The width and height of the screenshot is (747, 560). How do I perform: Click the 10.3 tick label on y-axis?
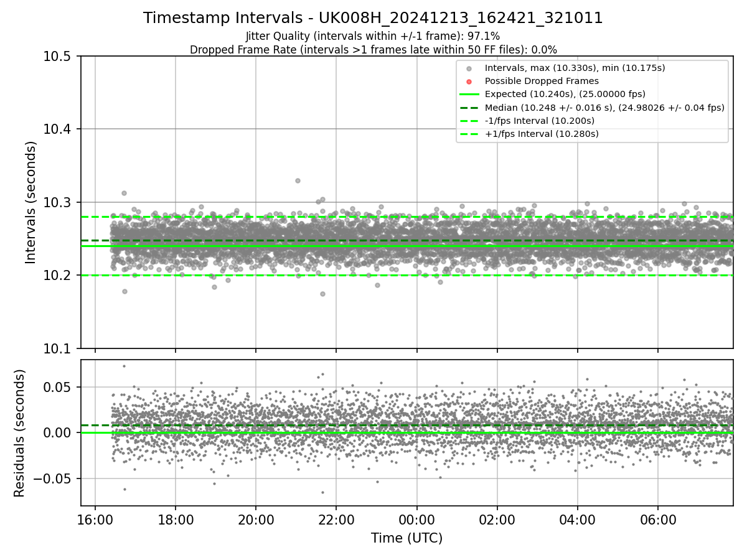pos(58,203)
